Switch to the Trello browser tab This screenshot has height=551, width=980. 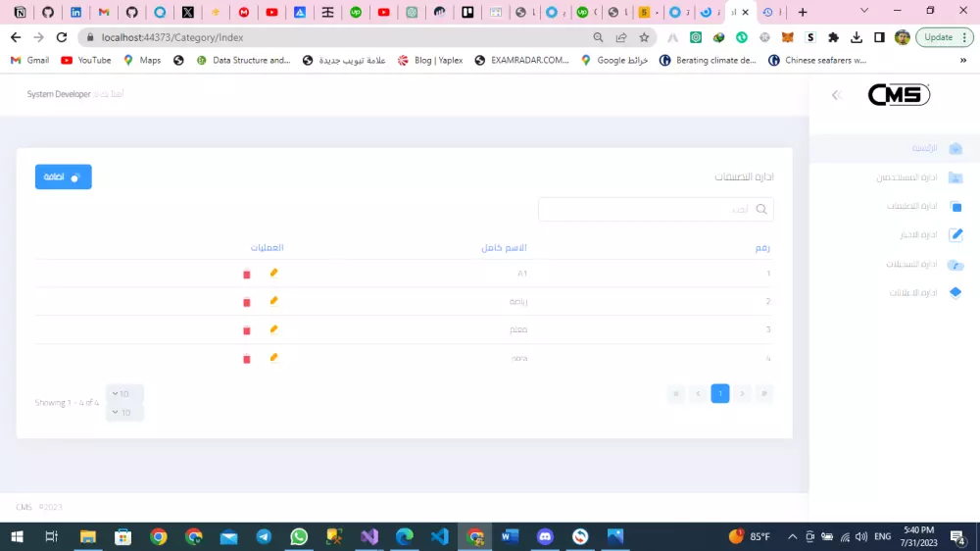click(x=467, y=12)
